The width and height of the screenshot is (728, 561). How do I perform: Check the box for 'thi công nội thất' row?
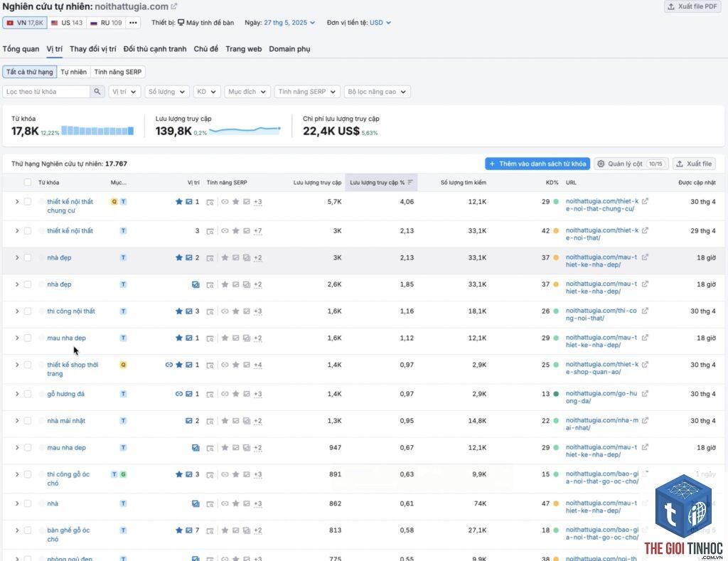[28, 311]
